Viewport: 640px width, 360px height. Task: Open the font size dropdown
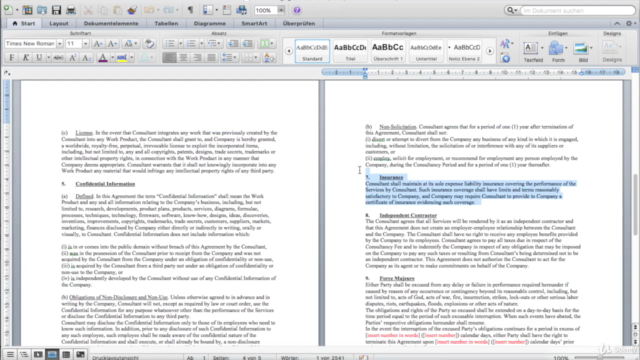(85, 44)
